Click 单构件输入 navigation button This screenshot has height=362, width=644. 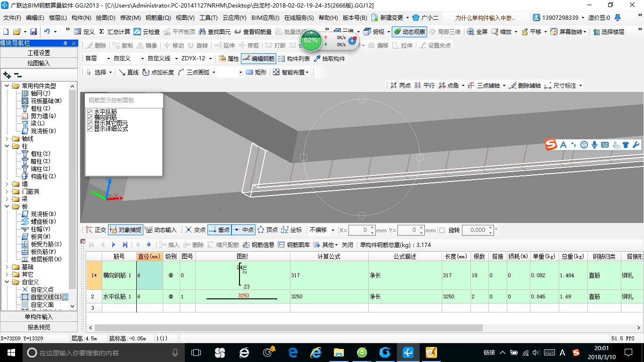tap(39, 317)
